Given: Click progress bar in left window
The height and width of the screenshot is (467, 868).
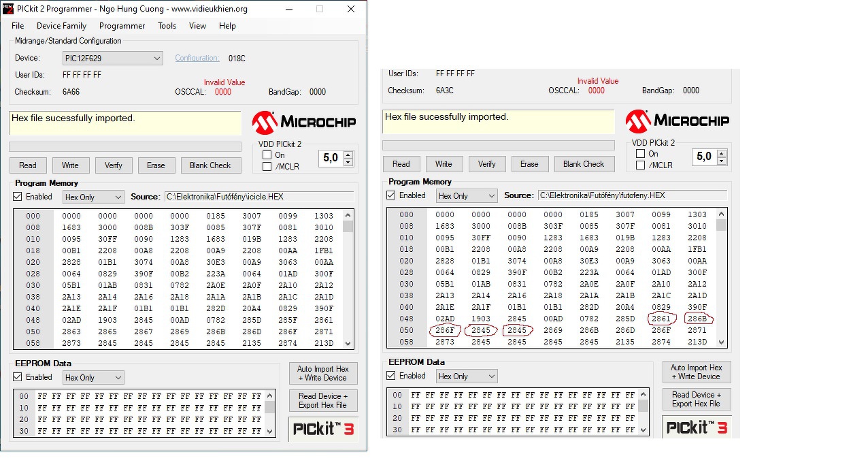Looking at the screenshot, I should (125, 146).
